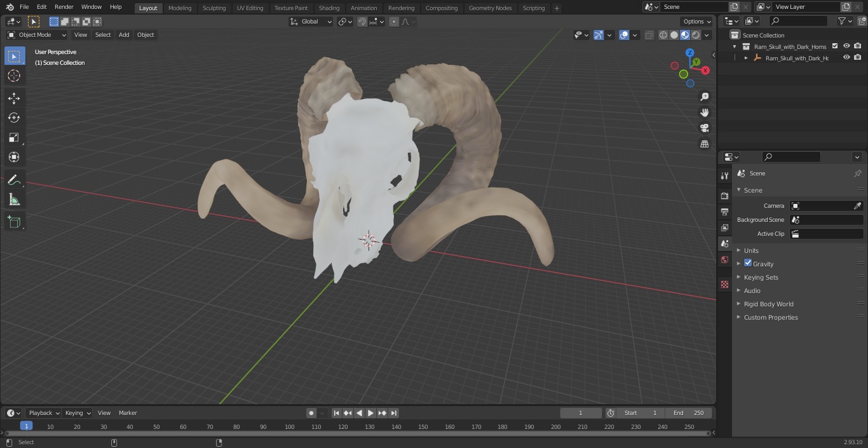The image size is (868, 448).
Task: Open the Options dropdown
Action: pyautogui.click(x=698, y=22)
